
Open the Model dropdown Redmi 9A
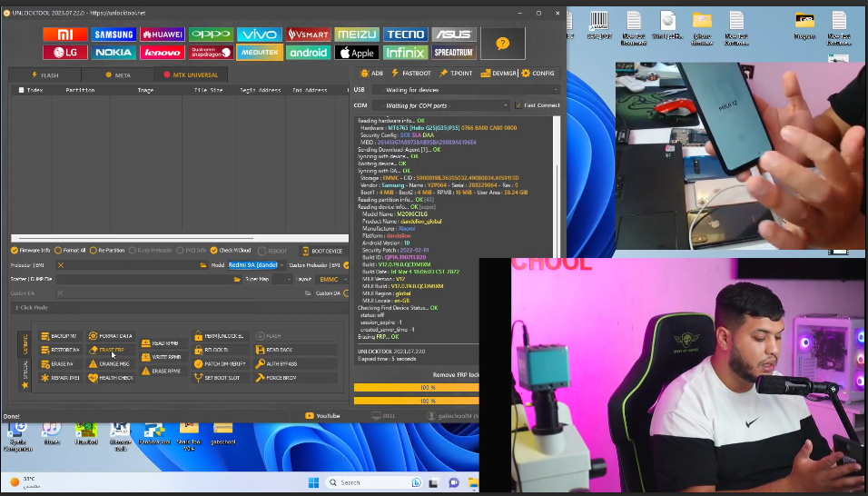click(256, 265)
